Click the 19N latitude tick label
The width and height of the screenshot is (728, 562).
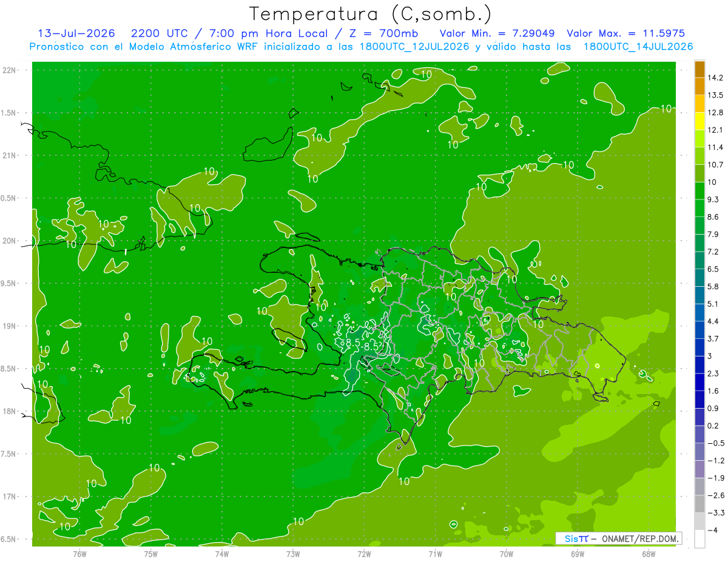point(9,326)
